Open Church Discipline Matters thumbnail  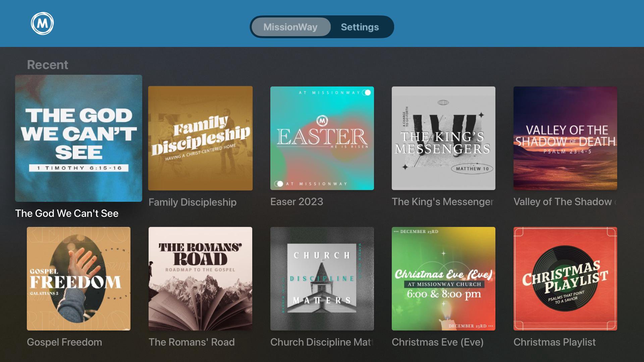tap(322, 279)
